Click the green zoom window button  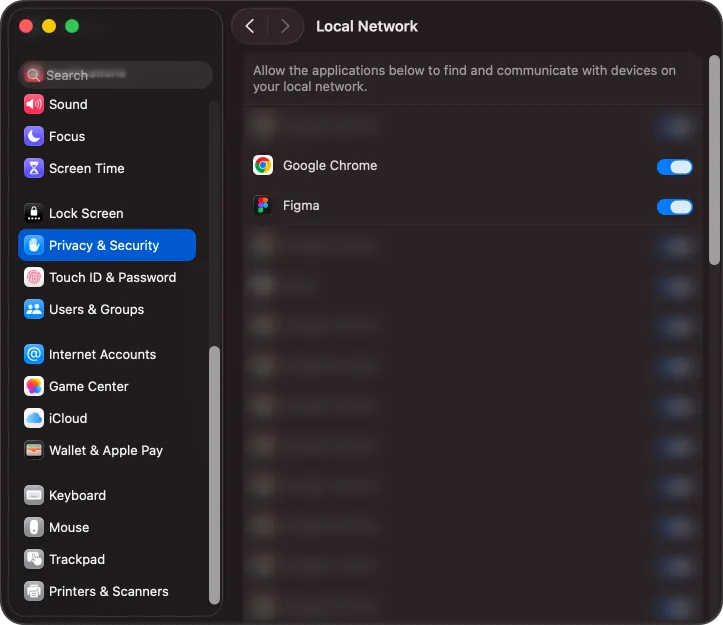pos(72,26)
